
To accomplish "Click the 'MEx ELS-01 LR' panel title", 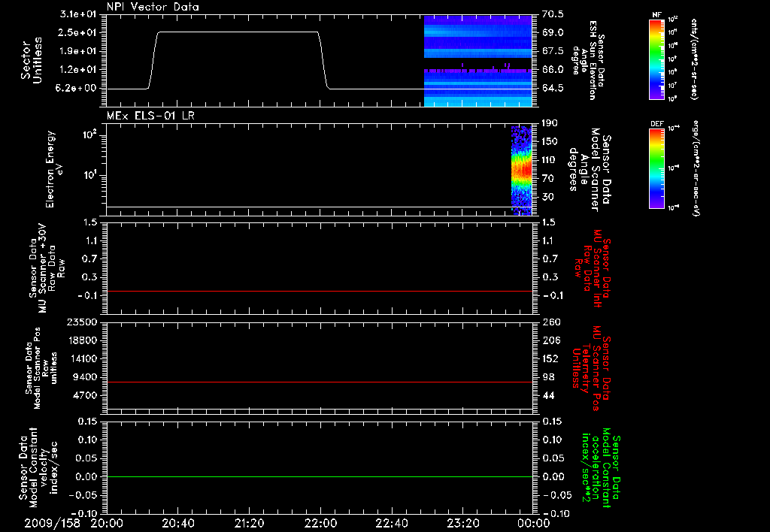I will point(150,116).
